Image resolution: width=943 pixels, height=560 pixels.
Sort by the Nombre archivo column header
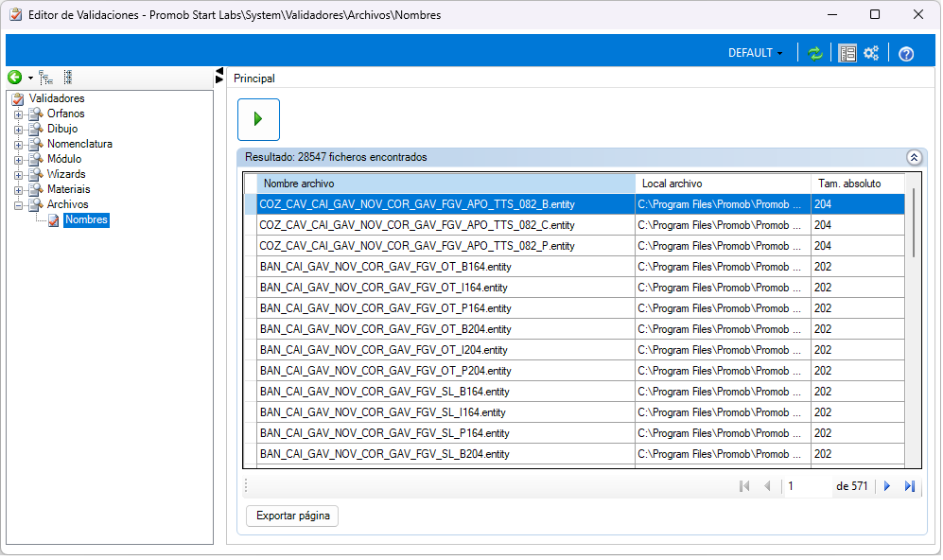[445, 184]
